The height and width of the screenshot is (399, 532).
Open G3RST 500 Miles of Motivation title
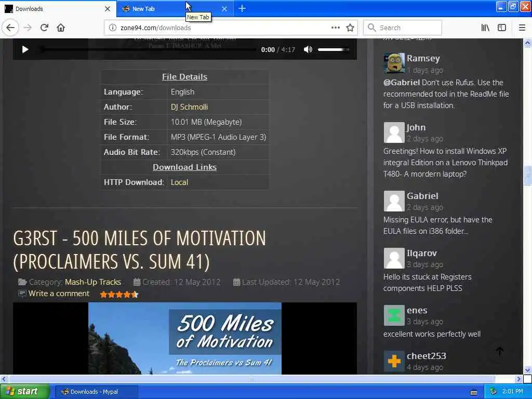pos(139,250)
